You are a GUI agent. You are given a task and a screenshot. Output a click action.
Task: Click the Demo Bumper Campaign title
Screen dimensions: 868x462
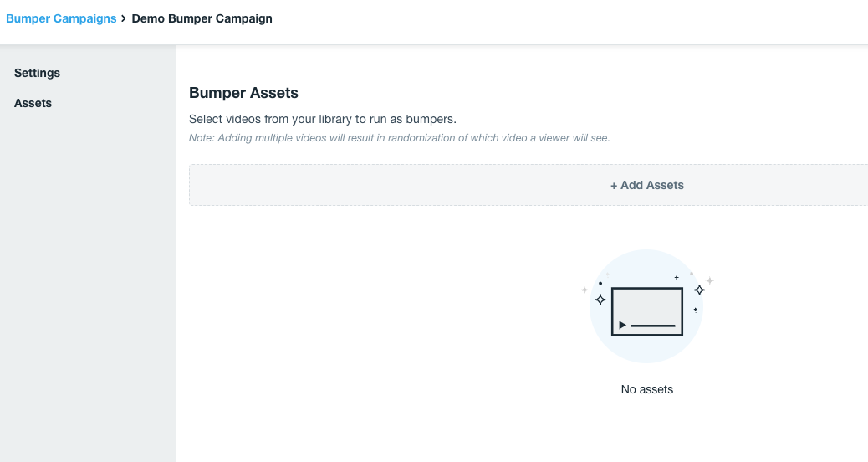tap(202, 18)
